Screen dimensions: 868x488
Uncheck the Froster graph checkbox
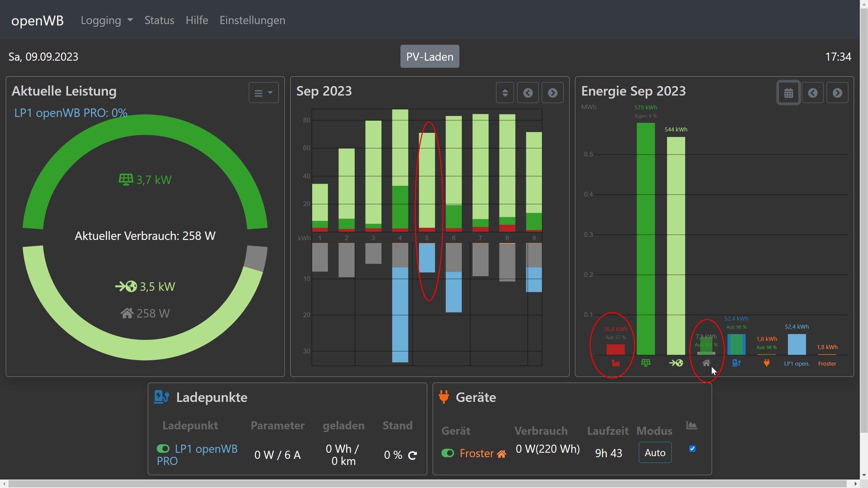(x=692, y=449)
